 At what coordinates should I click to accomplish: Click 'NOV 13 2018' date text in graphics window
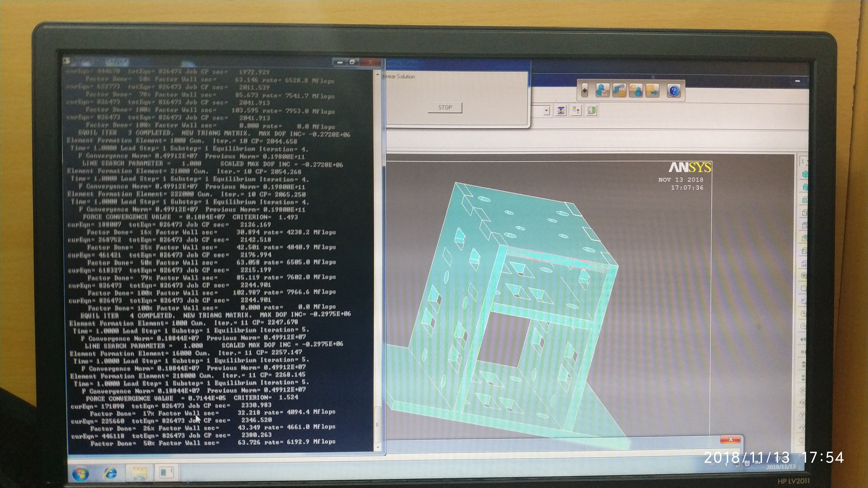(x=681, y=180)
